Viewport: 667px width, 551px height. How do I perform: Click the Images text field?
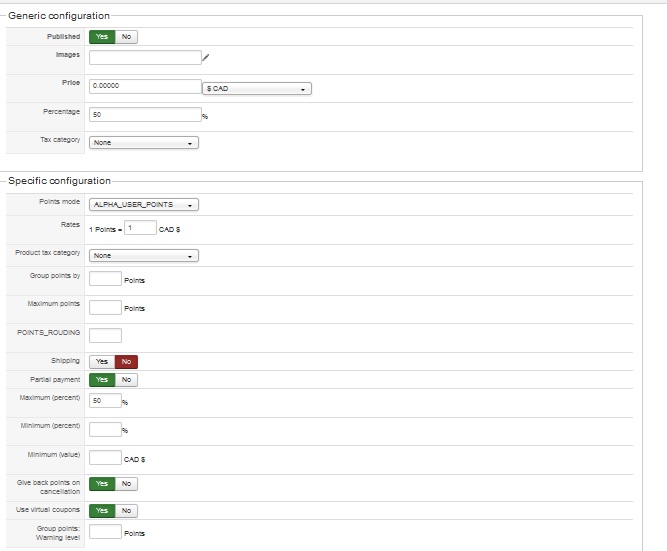[x=145, y=58]
